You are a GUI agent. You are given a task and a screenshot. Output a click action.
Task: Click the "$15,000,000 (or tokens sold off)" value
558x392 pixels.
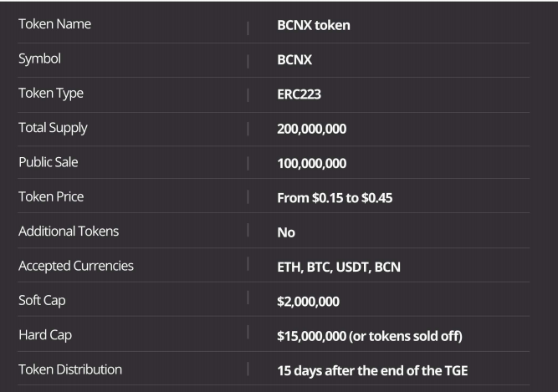[370, 336]
